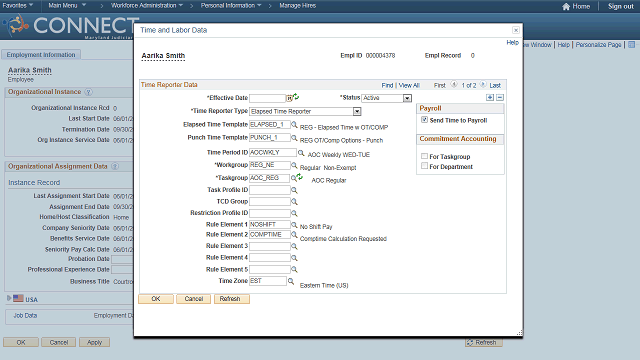Open the Taskgroup lookup magnifier

coord(293,178)
